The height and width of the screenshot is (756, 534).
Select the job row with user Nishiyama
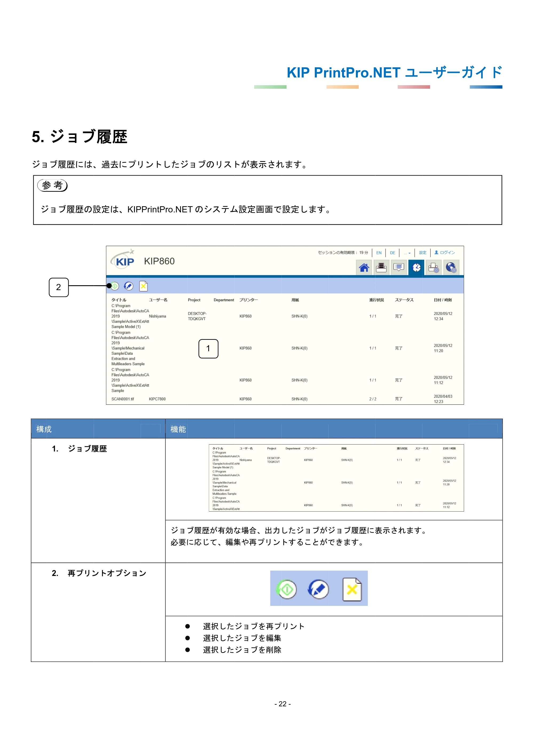285,316
